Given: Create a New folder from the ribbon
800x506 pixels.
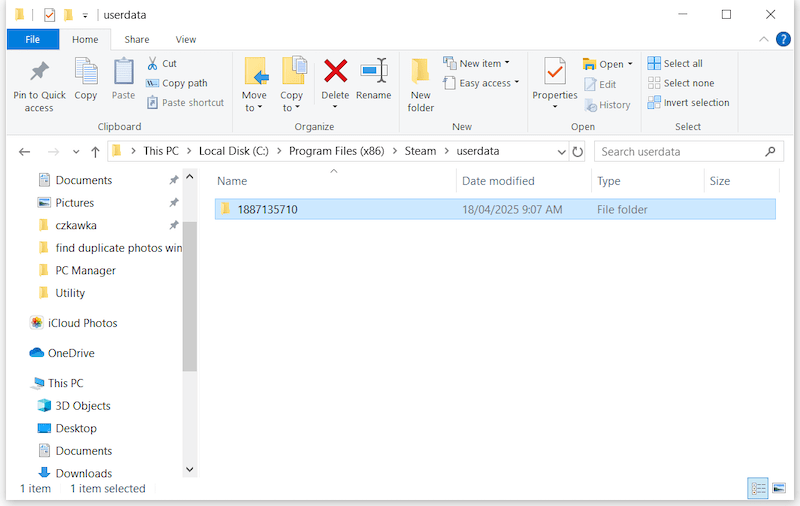Looking at the screenshot, I should point(421,72).
